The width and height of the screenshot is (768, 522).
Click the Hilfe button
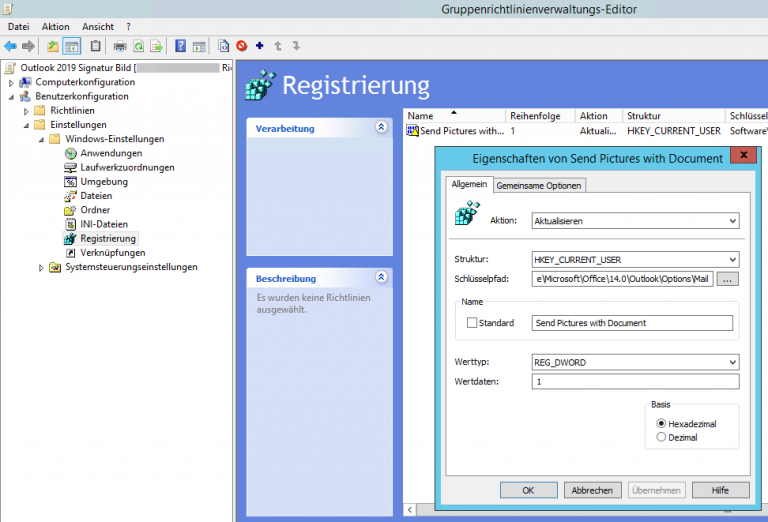tap(720, 490)
